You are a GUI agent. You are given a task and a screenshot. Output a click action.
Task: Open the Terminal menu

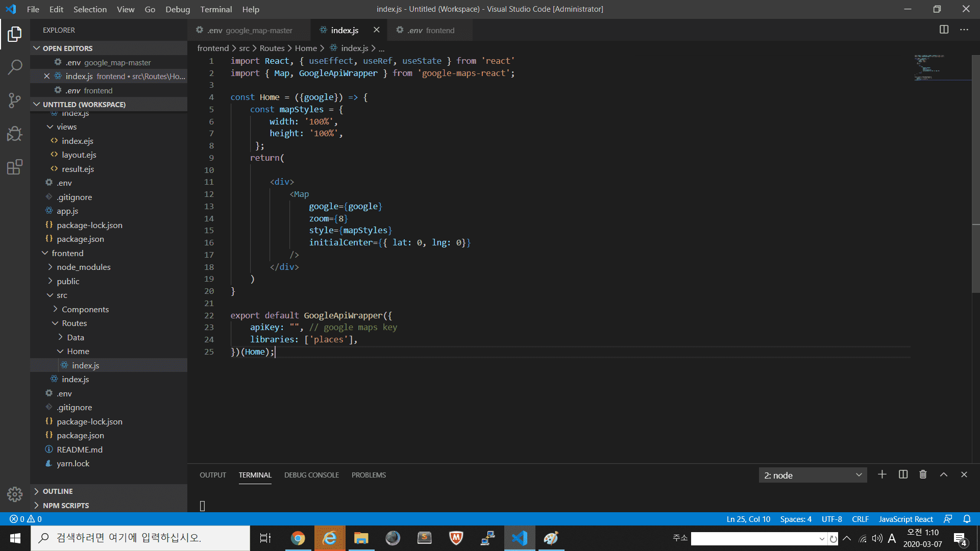coord(215,9)
